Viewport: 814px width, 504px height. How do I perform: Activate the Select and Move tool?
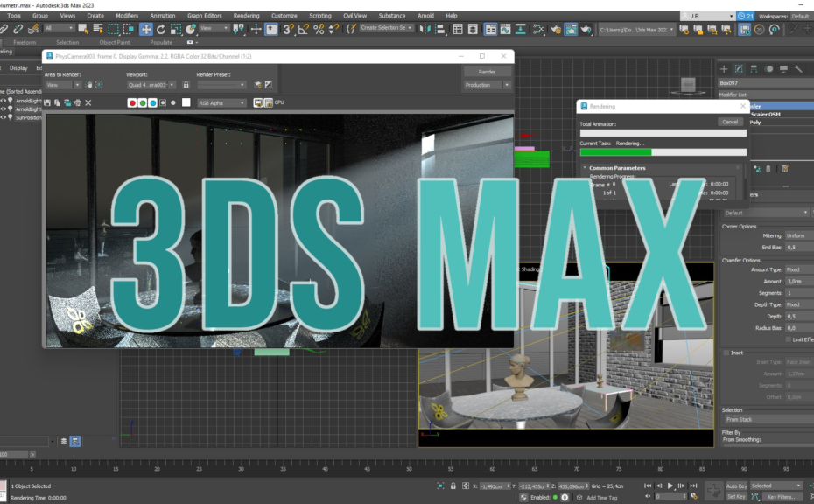coord(146,29)
